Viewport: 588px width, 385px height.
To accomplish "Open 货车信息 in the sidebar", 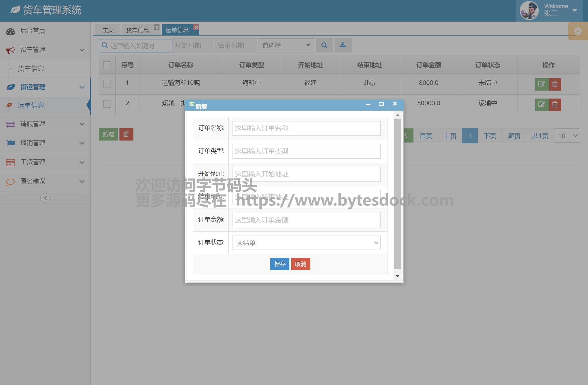I will pyautogui.click(x=31, y=69).
